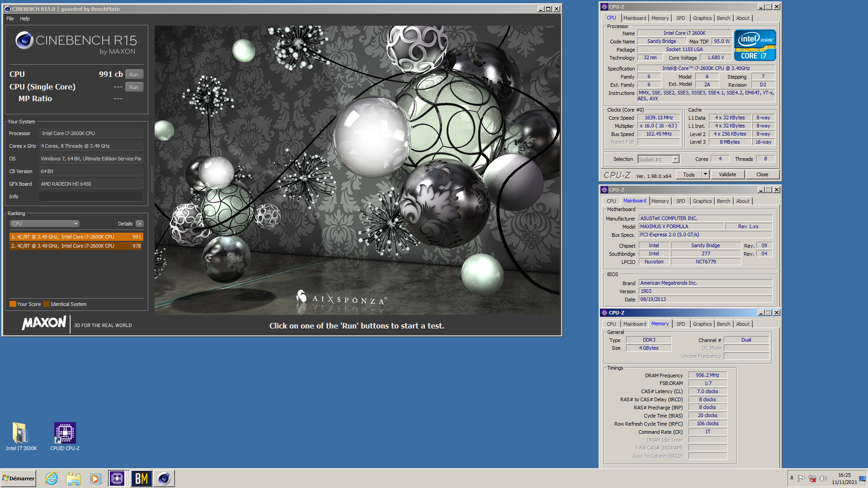The image size is (868, 488).
Task: Open Graphics tab in top CPU-Z window
Action: tap(702, 18)
